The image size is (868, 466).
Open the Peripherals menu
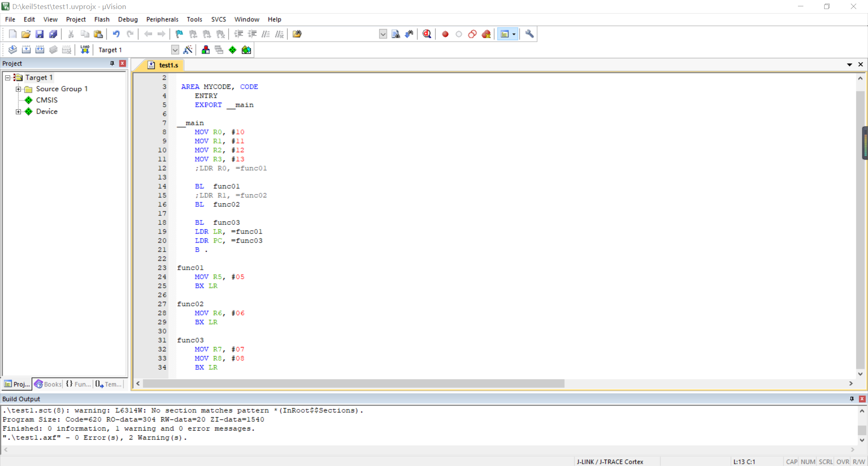tap(162, 19)
